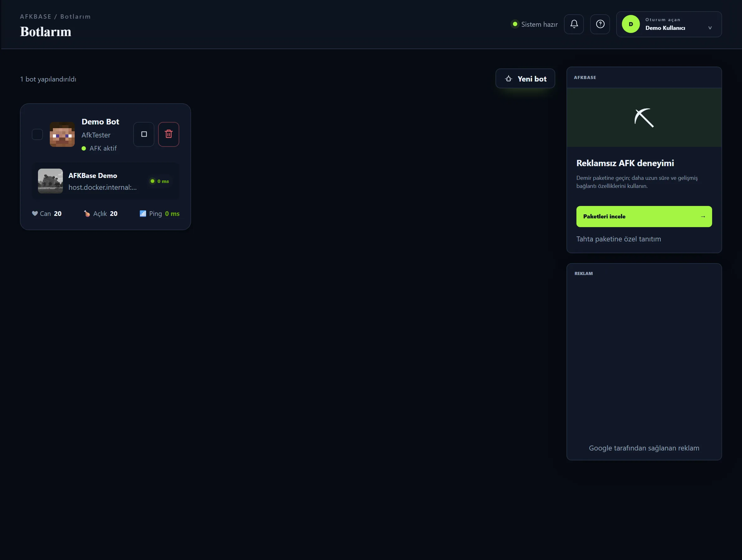Click the 0 ms server latency badge
742x560 pixels.
click(160, 181)
